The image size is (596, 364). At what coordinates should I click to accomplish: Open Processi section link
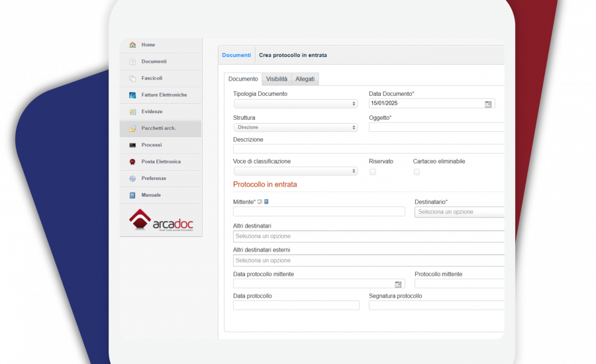[152, 145]
